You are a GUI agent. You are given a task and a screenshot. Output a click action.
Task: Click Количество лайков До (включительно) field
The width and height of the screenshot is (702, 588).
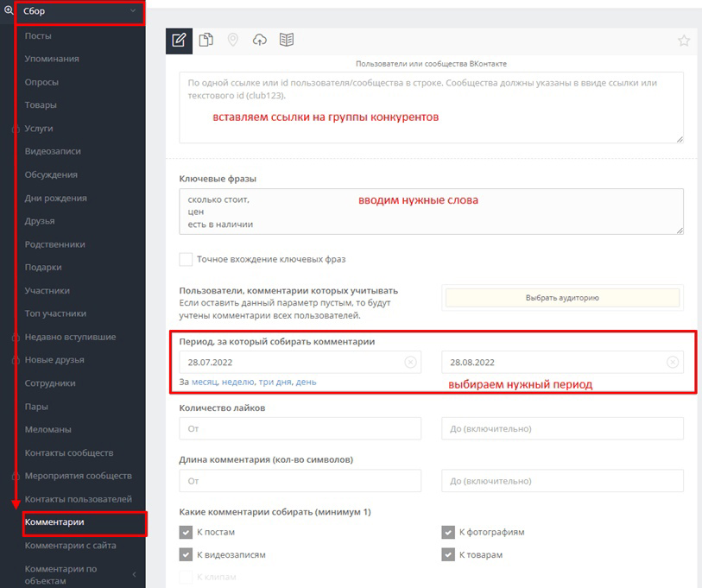(562, 428)
